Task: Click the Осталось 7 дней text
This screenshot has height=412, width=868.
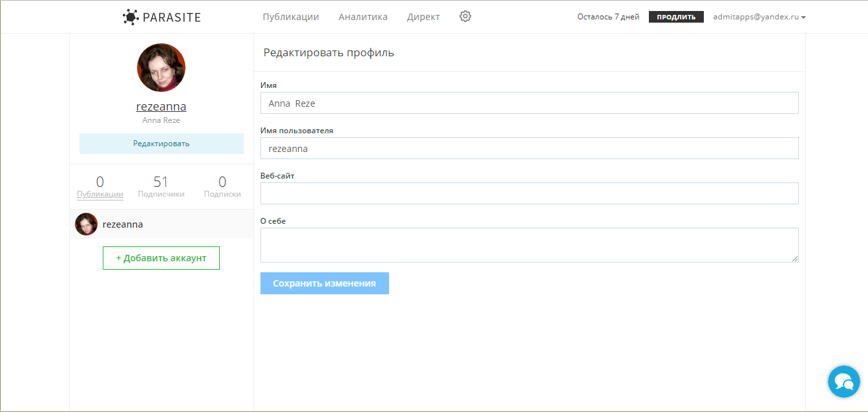Action: (608, 17)
